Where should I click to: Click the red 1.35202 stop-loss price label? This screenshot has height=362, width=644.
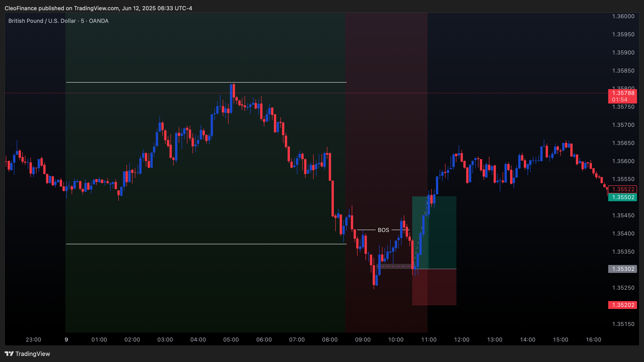[x=623, y=305]
